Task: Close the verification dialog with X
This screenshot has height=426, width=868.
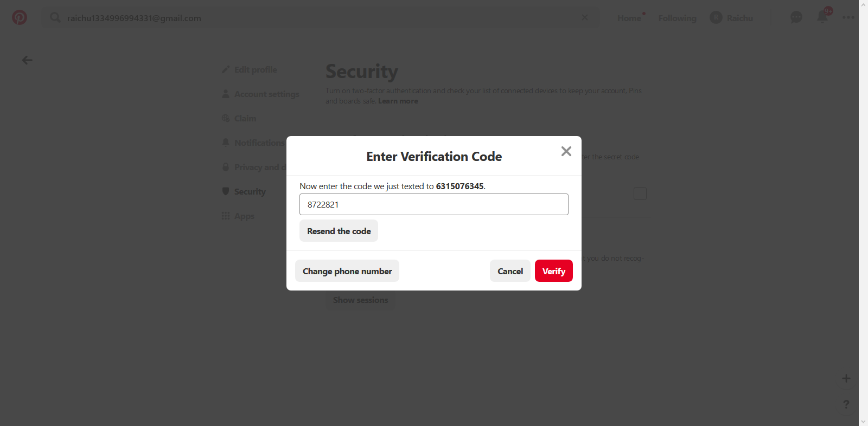Action: [566, 151]
